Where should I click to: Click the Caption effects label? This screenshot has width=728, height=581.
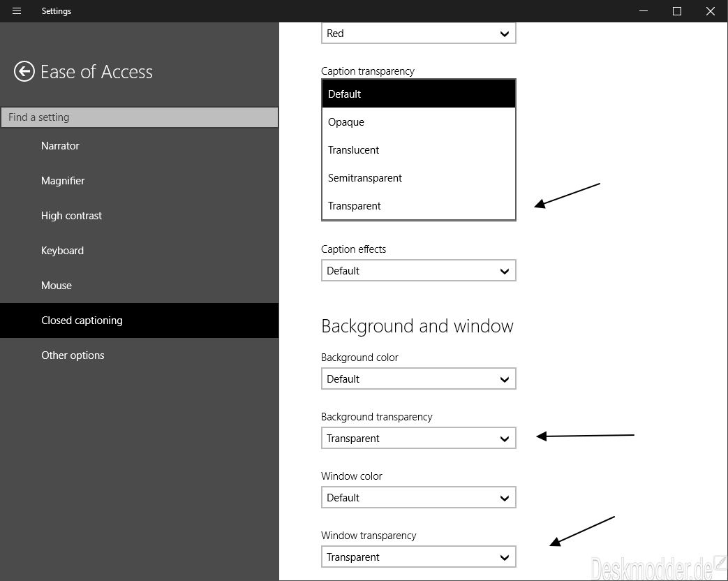(353, 249)
